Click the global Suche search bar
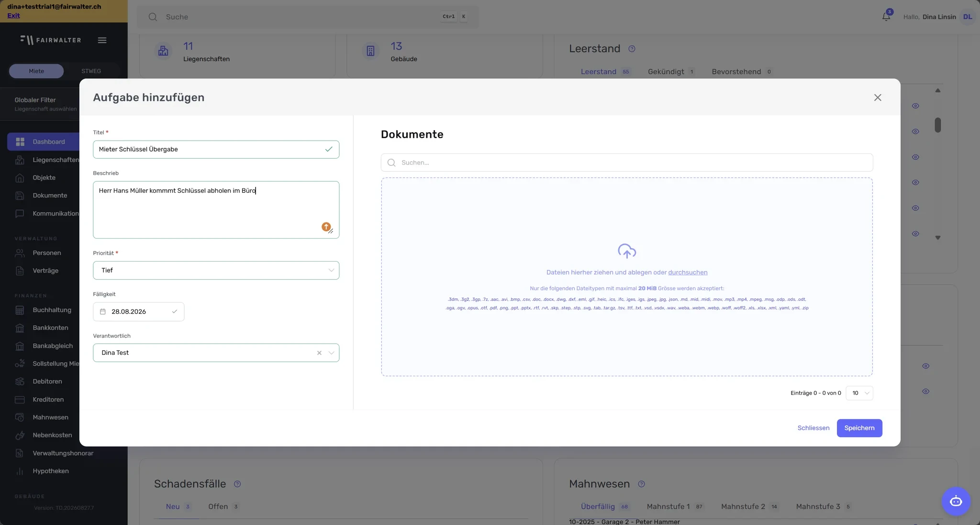 point(308,17)
